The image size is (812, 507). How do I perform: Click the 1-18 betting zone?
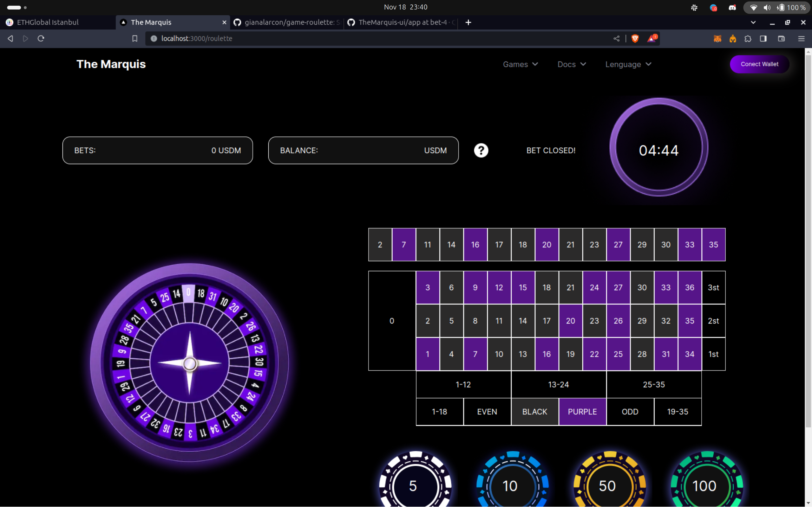tap(440, 411)
